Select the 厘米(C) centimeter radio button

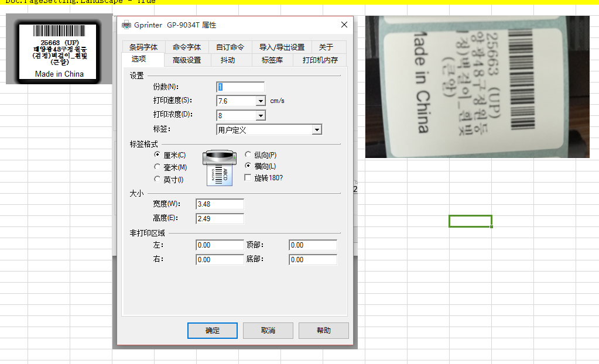[157, 154]
